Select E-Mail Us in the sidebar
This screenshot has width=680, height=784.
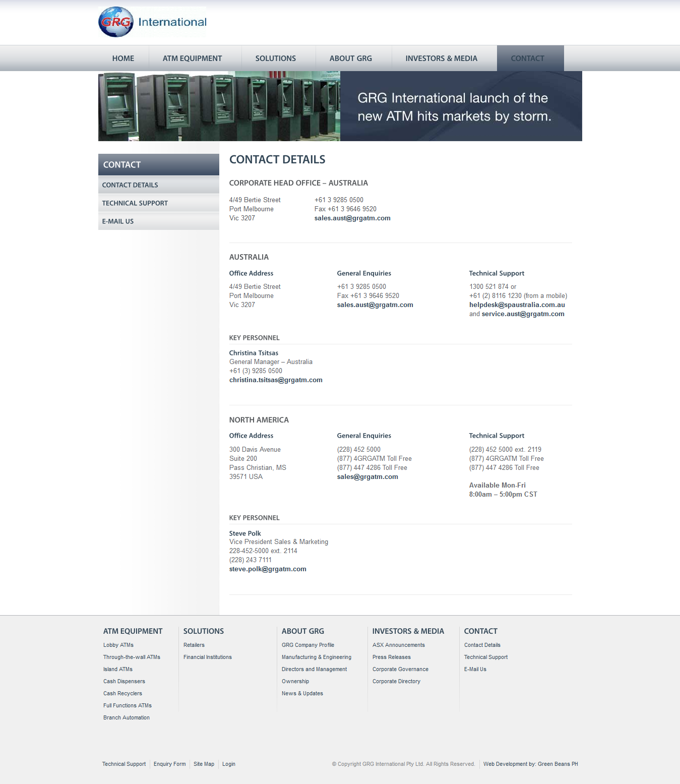click(117, 221)
